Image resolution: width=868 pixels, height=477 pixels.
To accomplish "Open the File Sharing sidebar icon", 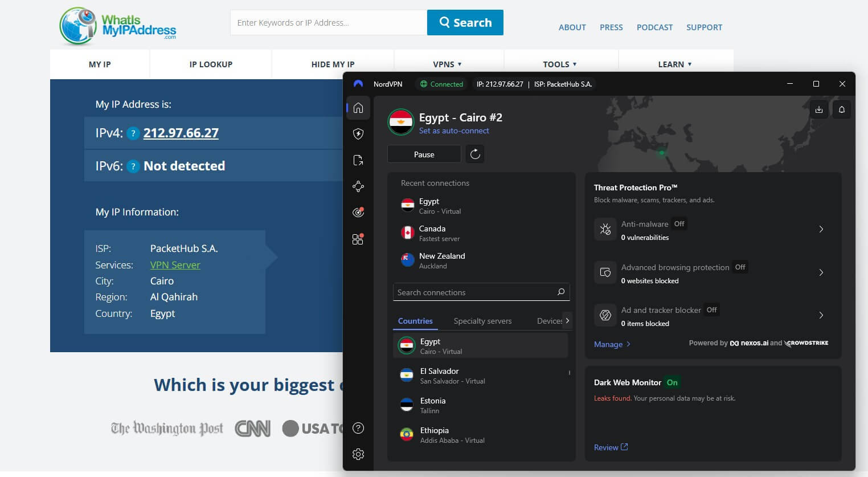I will 358,160.
